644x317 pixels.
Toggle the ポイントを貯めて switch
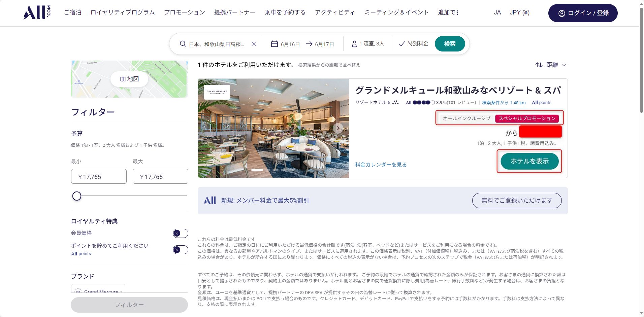181,249
